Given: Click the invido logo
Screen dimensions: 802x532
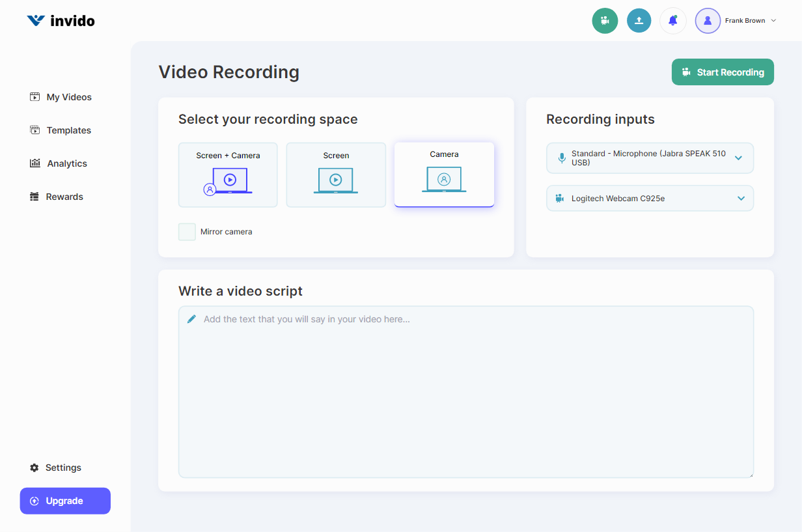Looking at the screenshot, I should point(61,20).
